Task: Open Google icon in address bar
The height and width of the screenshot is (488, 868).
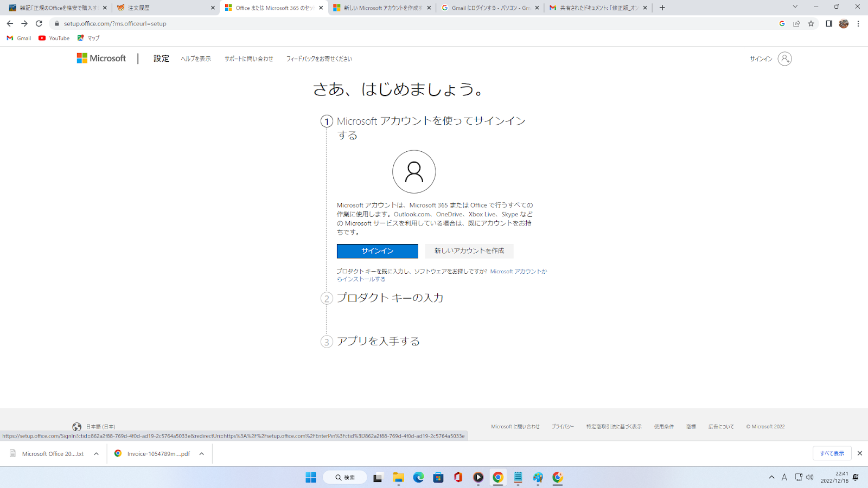Action: tap(782, 23)
